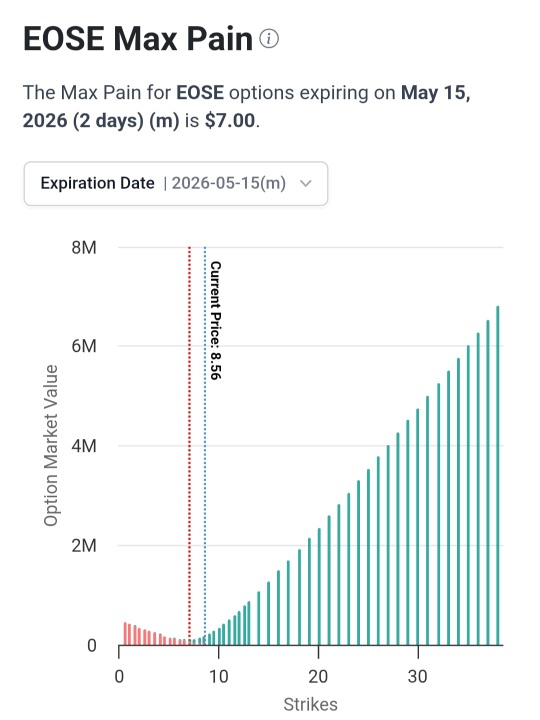This screenshot has width=540, height=720.
Task: Click the Option Market Value axis title
Action: 51,445
